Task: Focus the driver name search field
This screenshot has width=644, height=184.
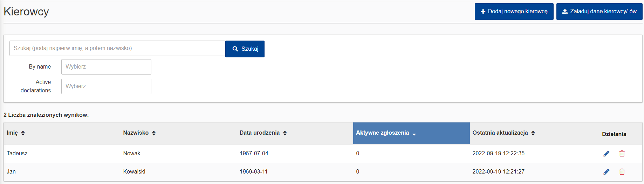Action: coord(117,48)
